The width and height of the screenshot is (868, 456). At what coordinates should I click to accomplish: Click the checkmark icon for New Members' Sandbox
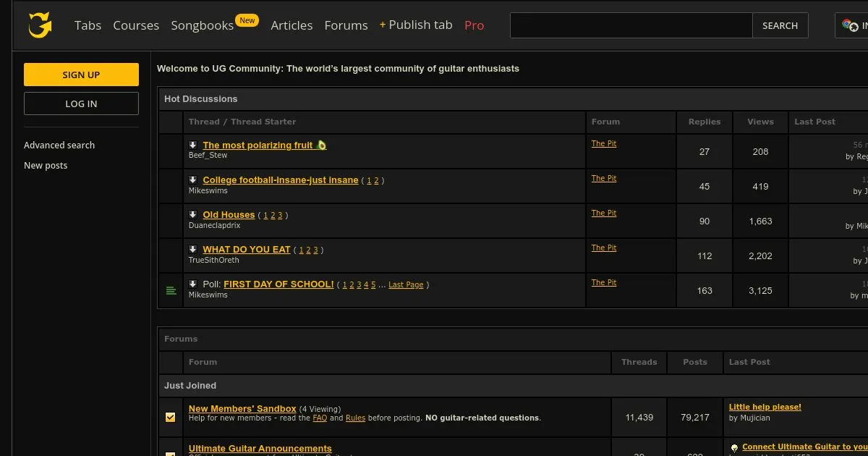click(171, 417)
